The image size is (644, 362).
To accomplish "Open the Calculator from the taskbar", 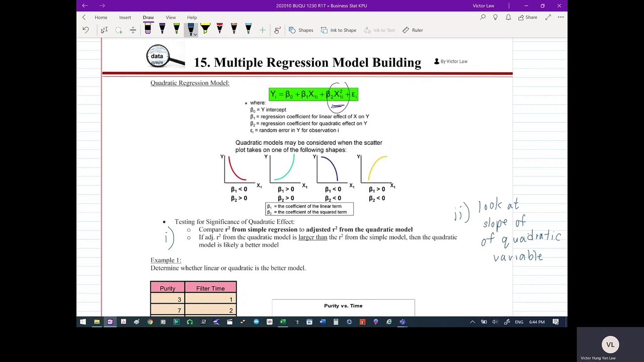I will pyautogui.click(x=336, y=322).
